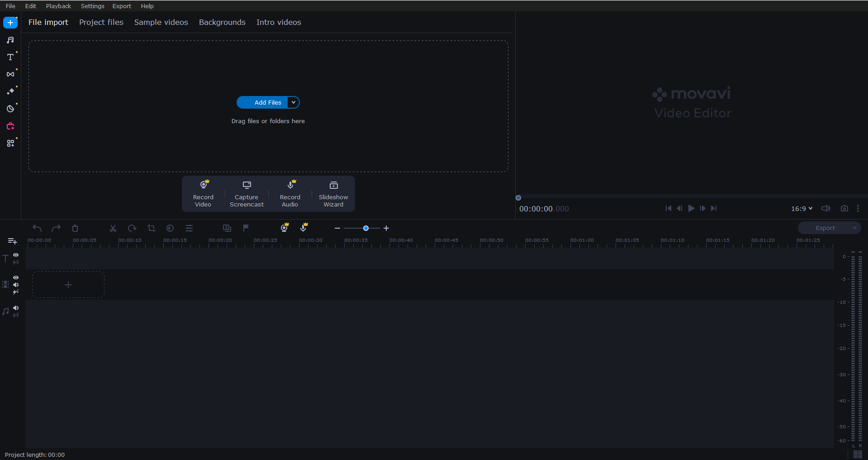Viewport: 868px width, 460px height.
Task: Expand the Export button dropdown chevron
Action: tap(854, 228)
